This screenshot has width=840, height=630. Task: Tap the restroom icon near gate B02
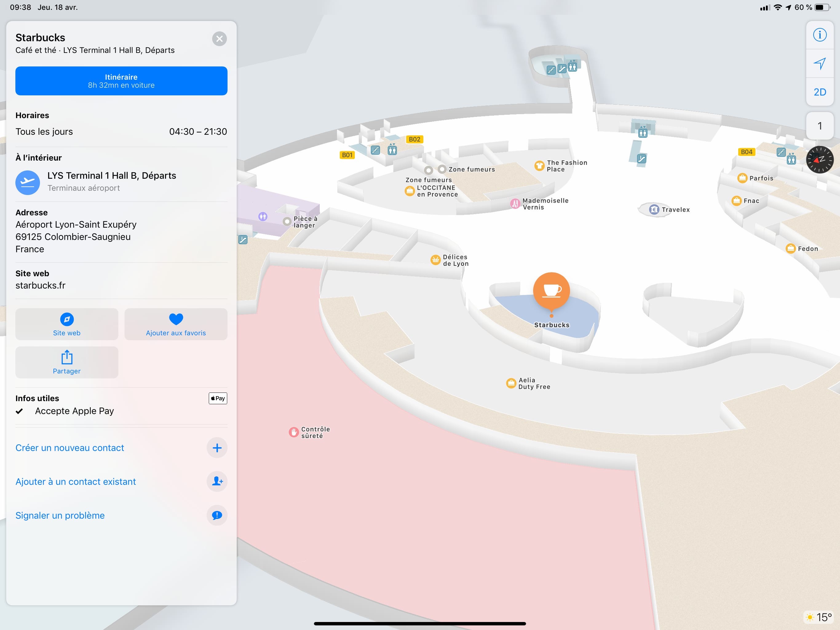tap(392, 150)
